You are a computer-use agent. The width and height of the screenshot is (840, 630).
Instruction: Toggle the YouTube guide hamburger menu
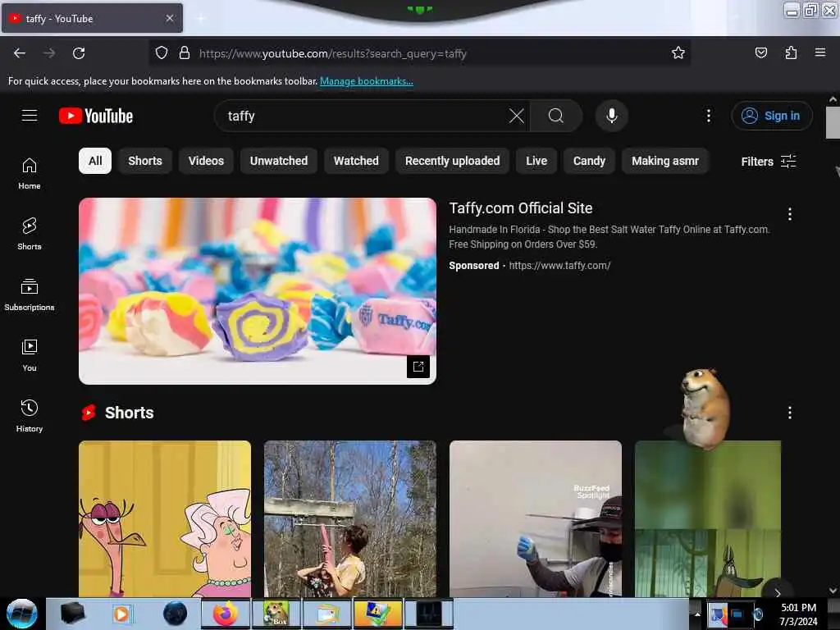[x=30, y=115]
